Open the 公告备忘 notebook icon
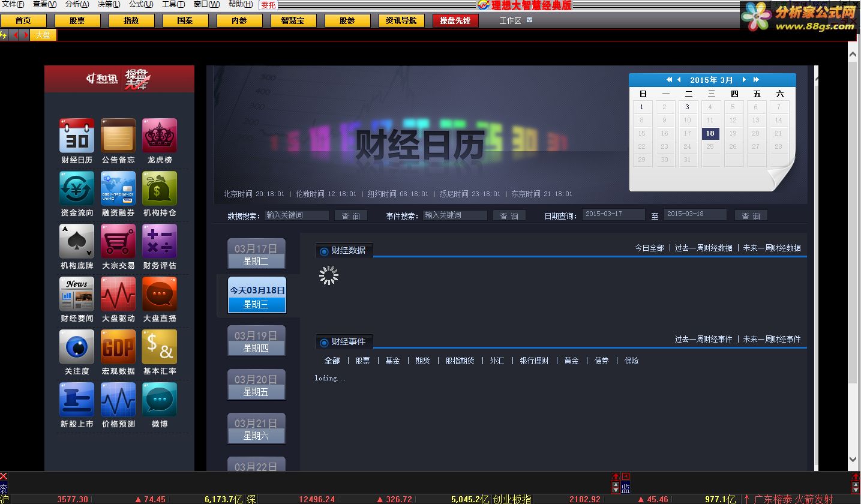Screen dimensions: 861x504 (x=118, y=136)
